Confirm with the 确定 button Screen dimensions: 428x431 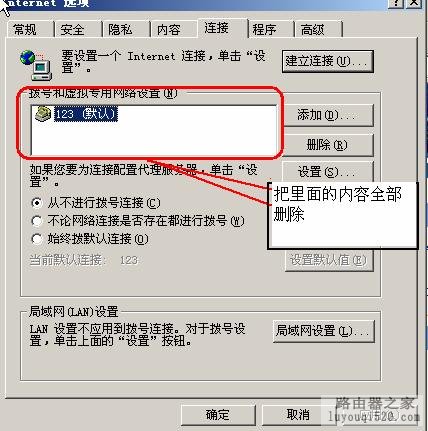[x=218, y=415]
